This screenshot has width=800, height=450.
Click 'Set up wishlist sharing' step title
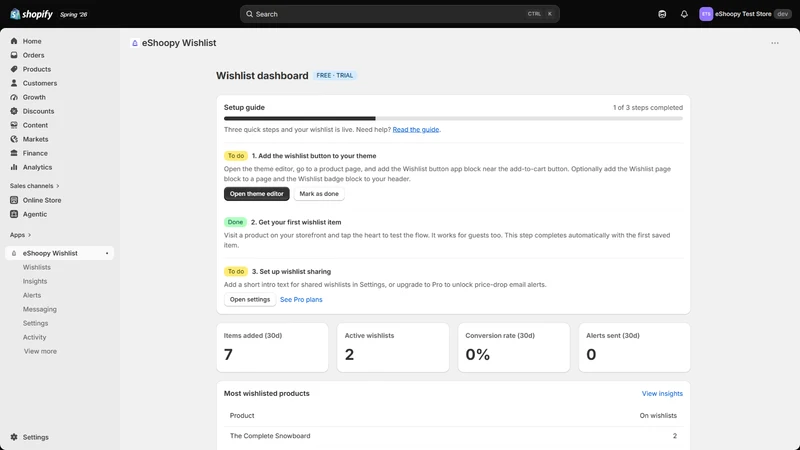295,272
